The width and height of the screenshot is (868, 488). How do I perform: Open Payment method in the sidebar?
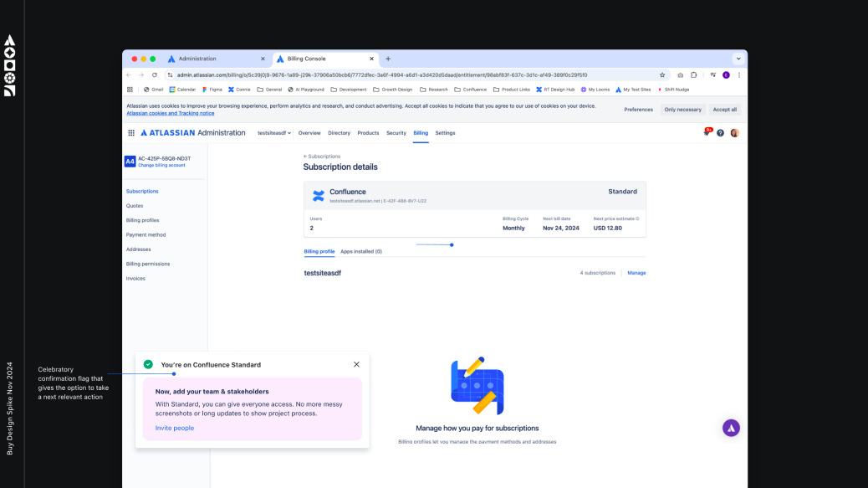146,235
